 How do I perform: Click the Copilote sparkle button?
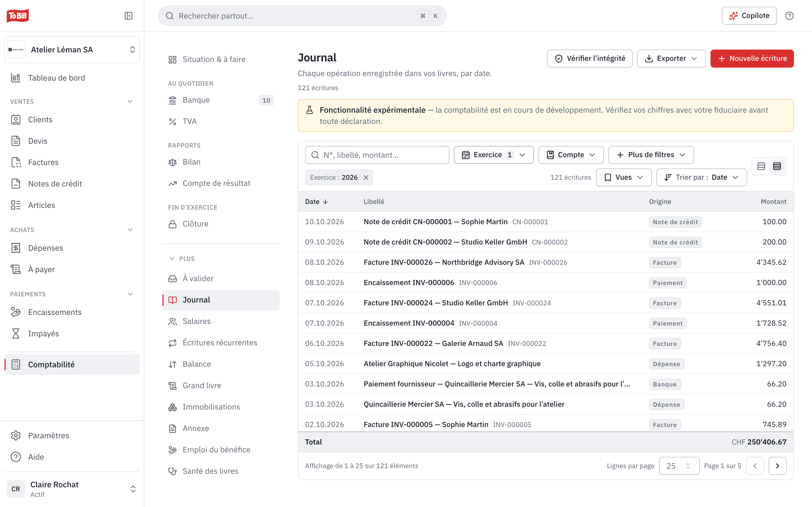tap(749, 16)
